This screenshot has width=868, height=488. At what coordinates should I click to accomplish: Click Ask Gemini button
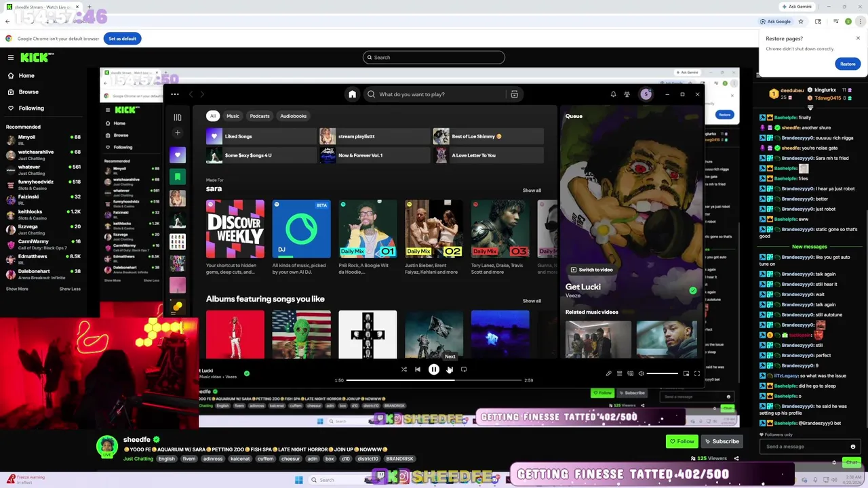click(795, 7)
